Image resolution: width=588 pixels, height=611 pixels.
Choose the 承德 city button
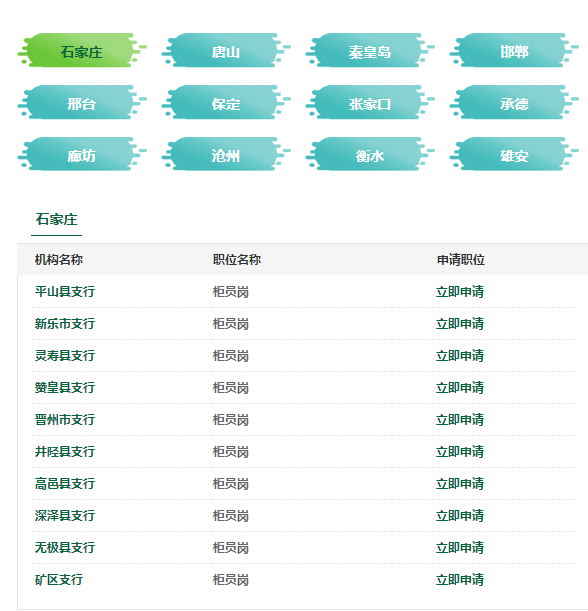[514, 102]
